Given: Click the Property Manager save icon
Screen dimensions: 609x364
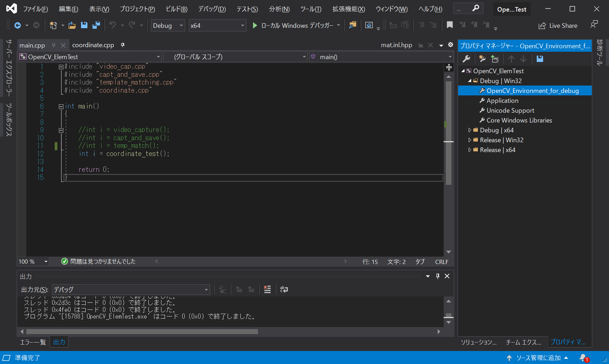Looking at the screenshot, I should pyautogui.click(x=540, y=59).
